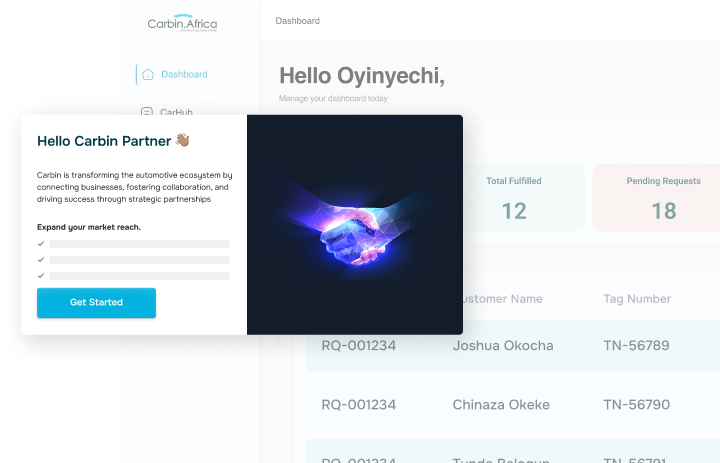720x463 pixels.
Task: Select the Chinaza Okeke table row
Action: coord(512,405)
